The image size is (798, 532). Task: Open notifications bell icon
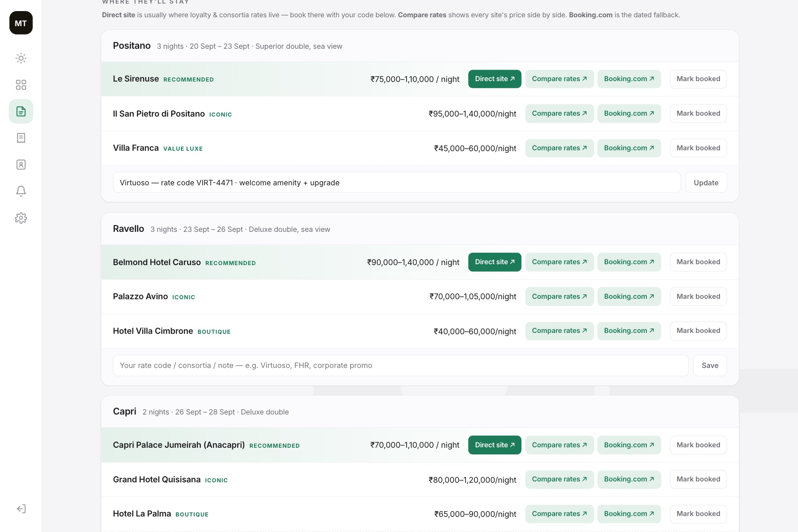21,191
